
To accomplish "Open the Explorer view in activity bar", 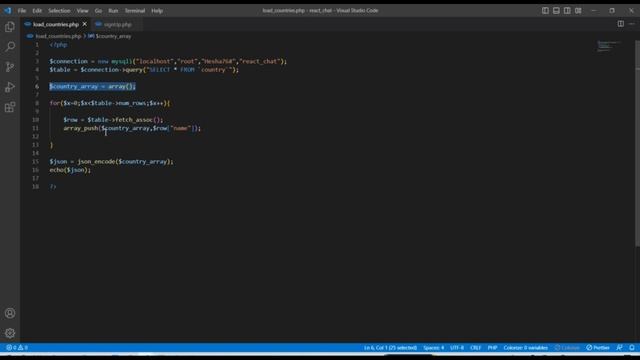I will (10, 27).
